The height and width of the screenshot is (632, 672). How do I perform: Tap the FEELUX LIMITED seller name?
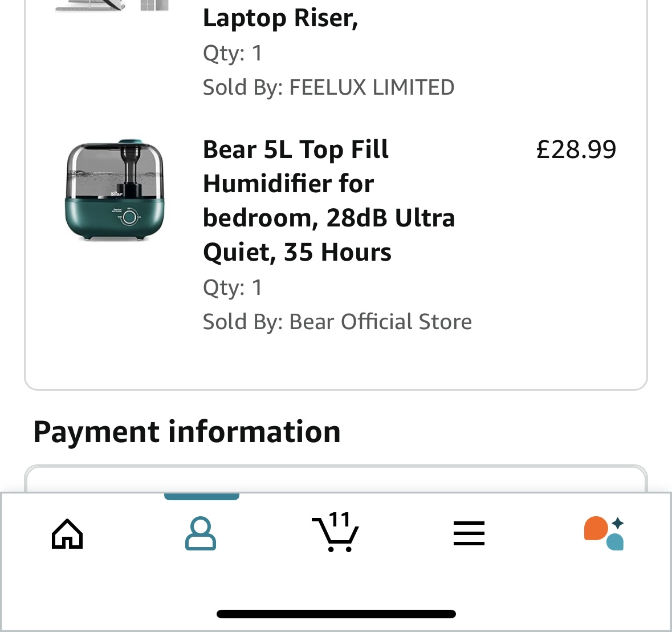[372, 87]
